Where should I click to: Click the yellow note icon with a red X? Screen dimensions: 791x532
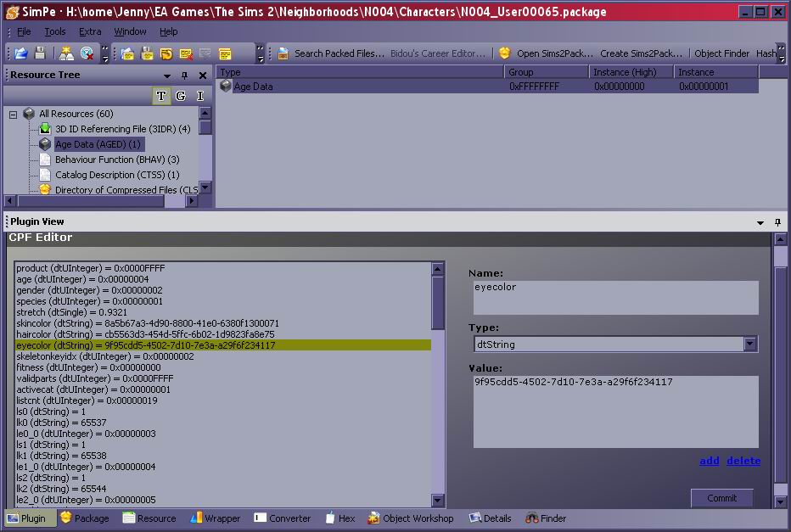[186, 53]
